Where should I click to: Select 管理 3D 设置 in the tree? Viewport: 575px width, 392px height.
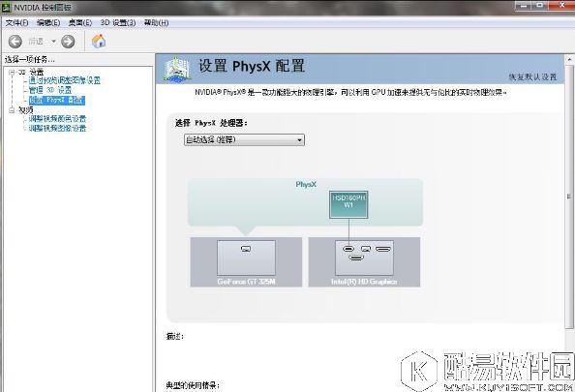(x=50, y=90)
